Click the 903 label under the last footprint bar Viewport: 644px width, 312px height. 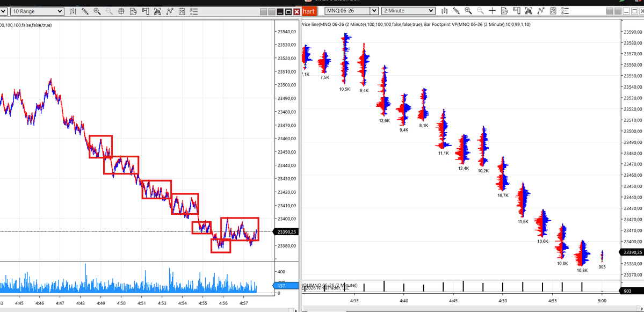602,267
